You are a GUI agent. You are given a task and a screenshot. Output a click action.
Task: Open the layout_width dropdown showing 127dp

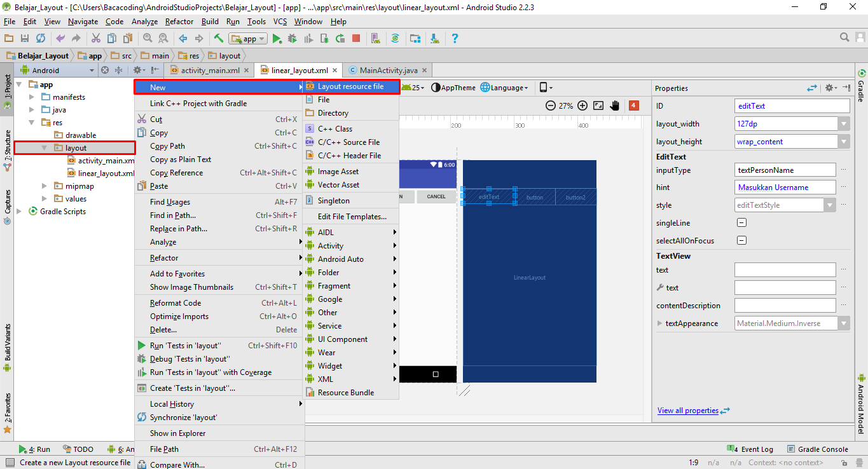pos(843,123)
